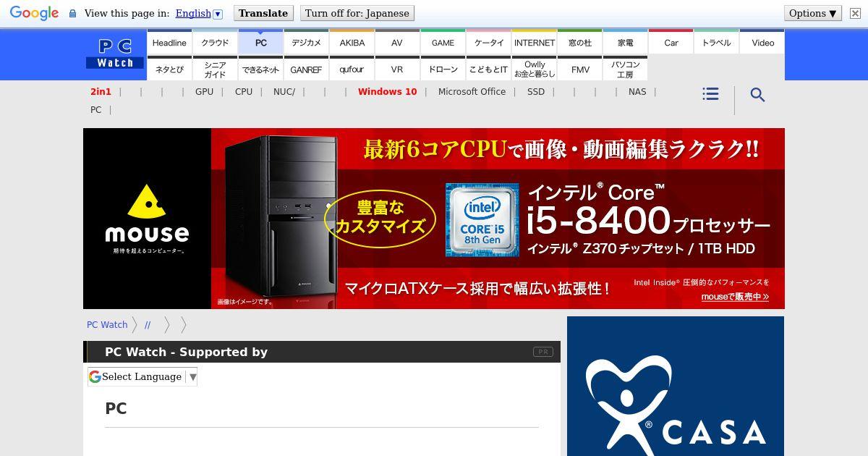Open the mouse computer i5-8400 banner ad
Image resolution: width=868 pixels, height=456 pixels.
(434, 219)
